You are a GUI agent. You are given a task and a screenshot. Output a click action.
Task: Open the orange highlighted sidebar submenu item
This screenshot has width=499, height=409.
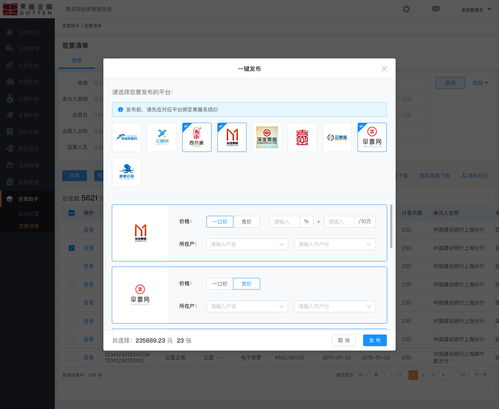click(x=29, y=226)
